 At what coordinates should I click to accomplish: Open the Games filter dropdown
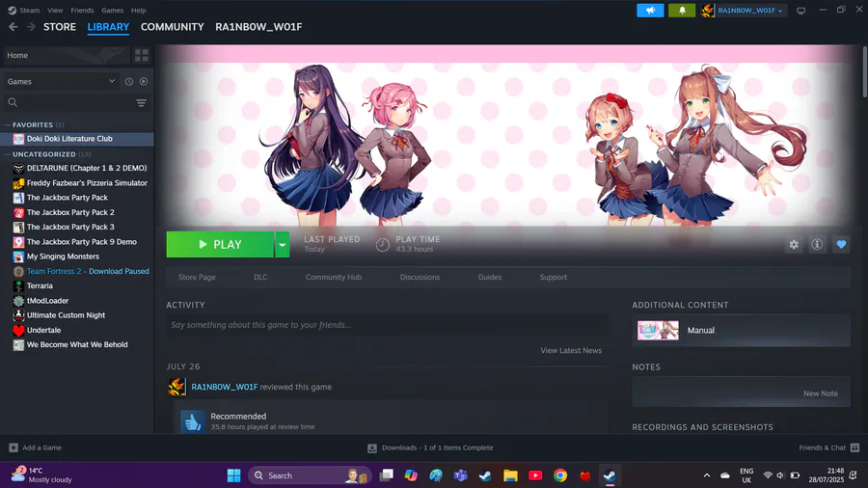62,81
